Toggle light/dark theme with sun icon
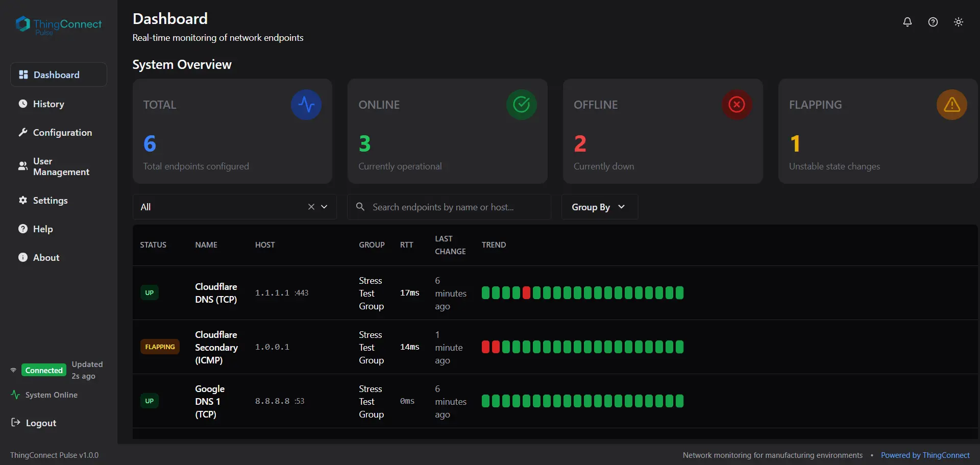 click(958, 22)
